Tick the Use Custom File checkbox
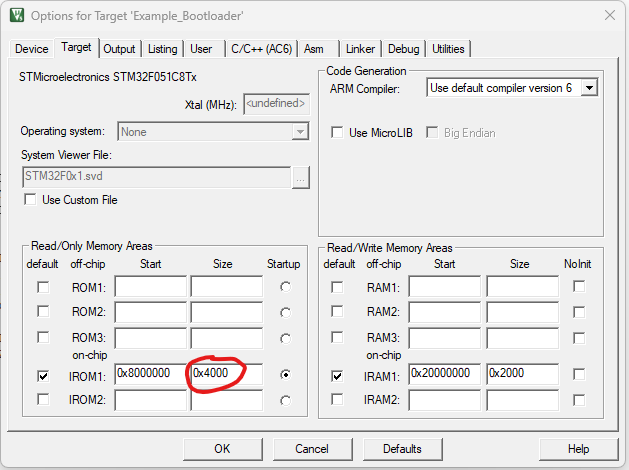629x470 pixels. point(30,200)
